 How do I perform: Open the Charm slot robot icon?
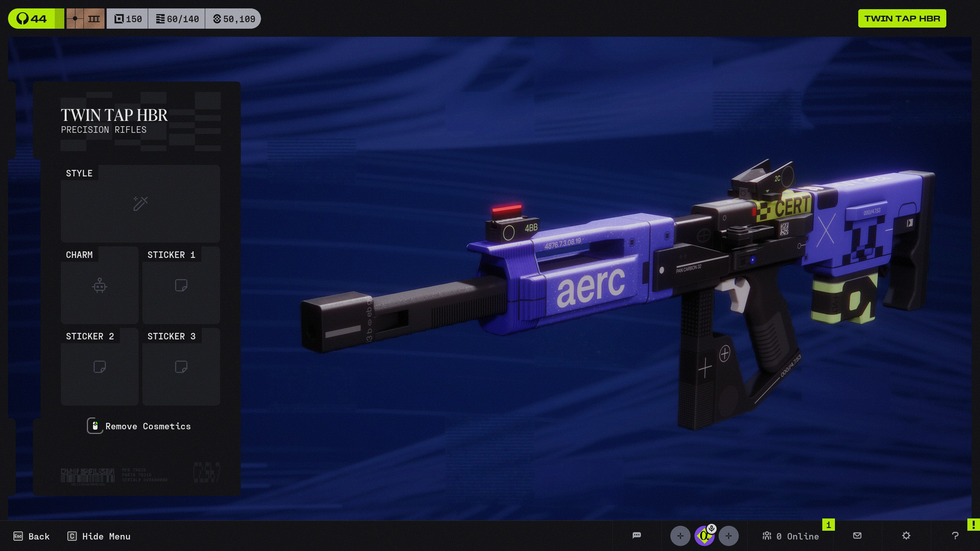(100, 285)
